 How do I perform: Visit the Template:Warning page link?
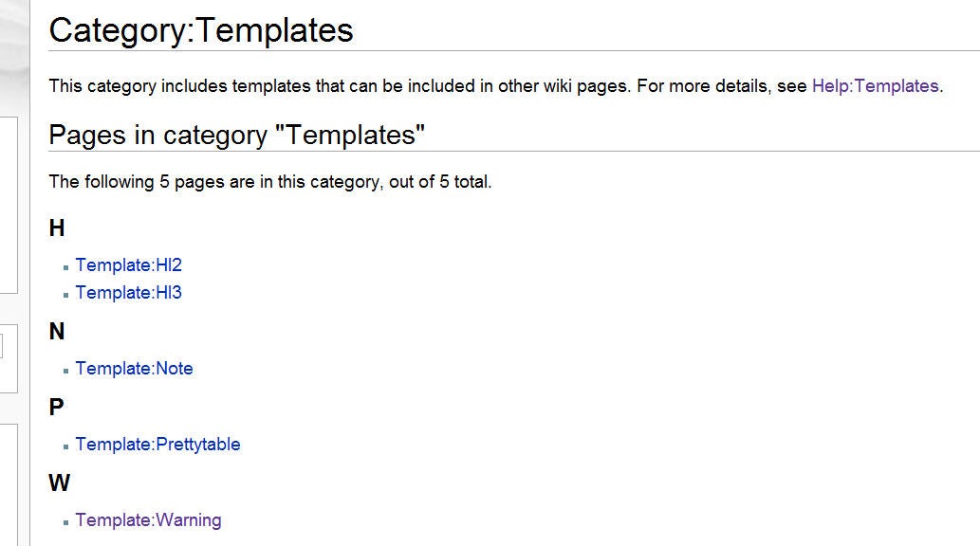click(149, 519)
